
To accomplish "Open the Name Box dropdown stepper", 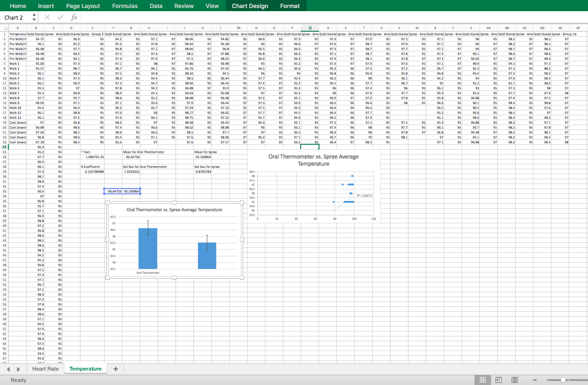I will point(34,17).
